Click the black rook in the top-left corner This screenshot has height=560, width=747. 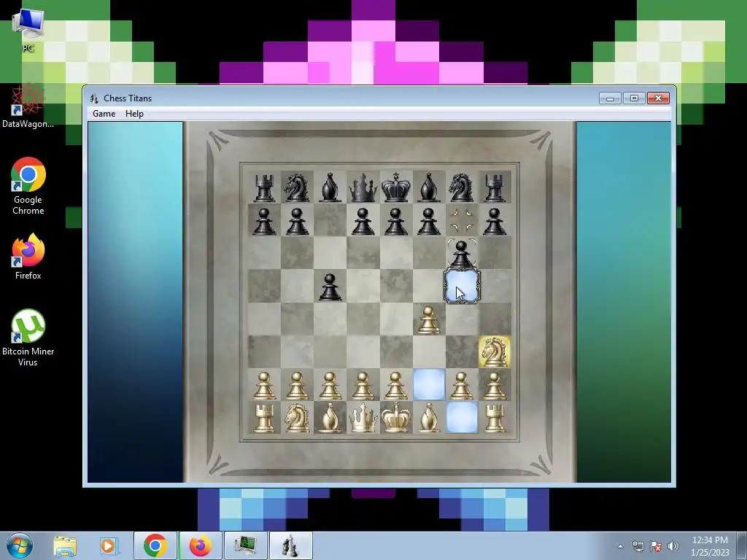click(264, 187)
